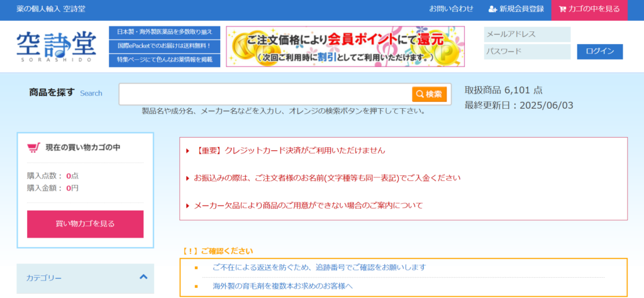Click the メールアドレス input field

tap(527, 35)
